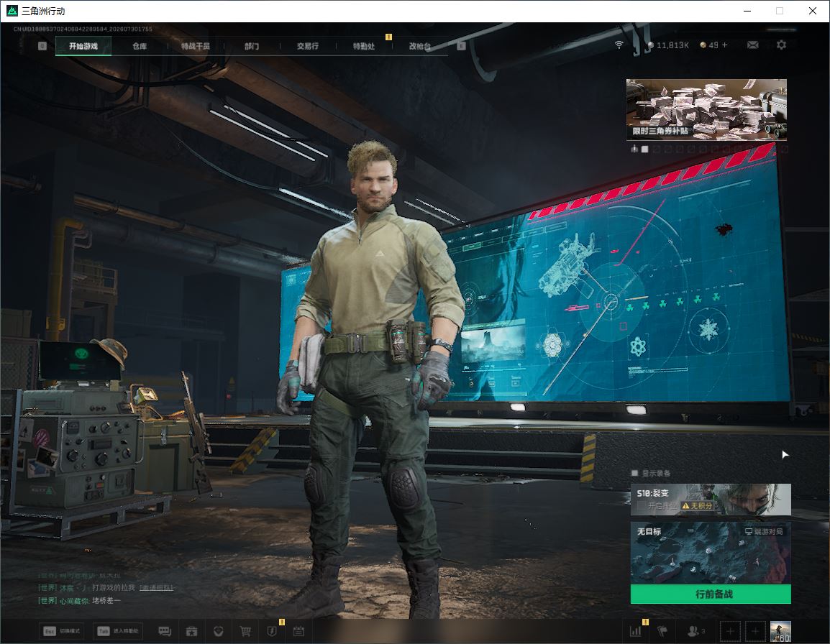Open the 特战干员 tab
Image resolution: width=830 pixels, height=644 pixels.
coord(196,46)
